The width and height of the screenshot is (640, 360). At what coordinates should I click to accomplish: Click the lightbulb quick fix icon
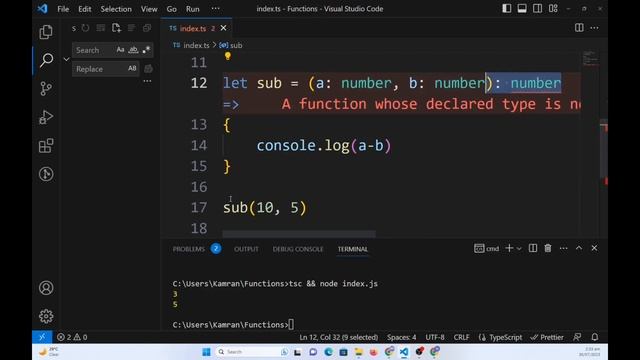click(228, 56)
